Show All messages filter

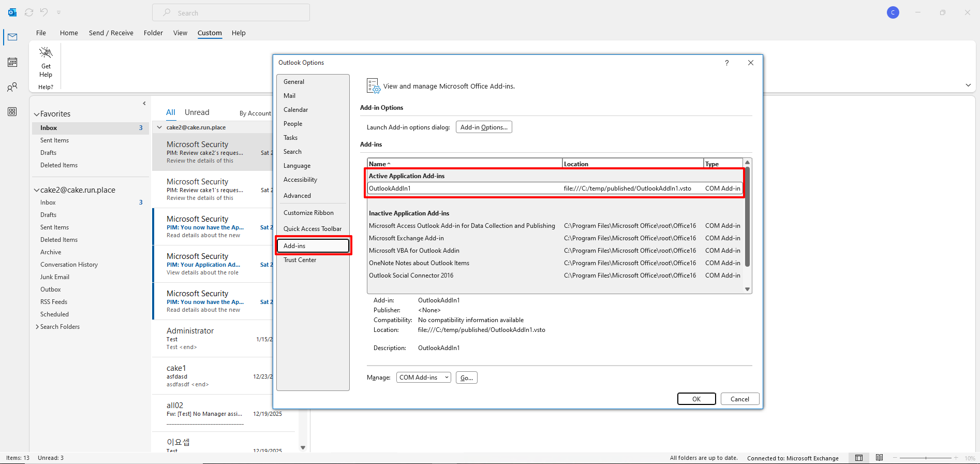point(171,112)
